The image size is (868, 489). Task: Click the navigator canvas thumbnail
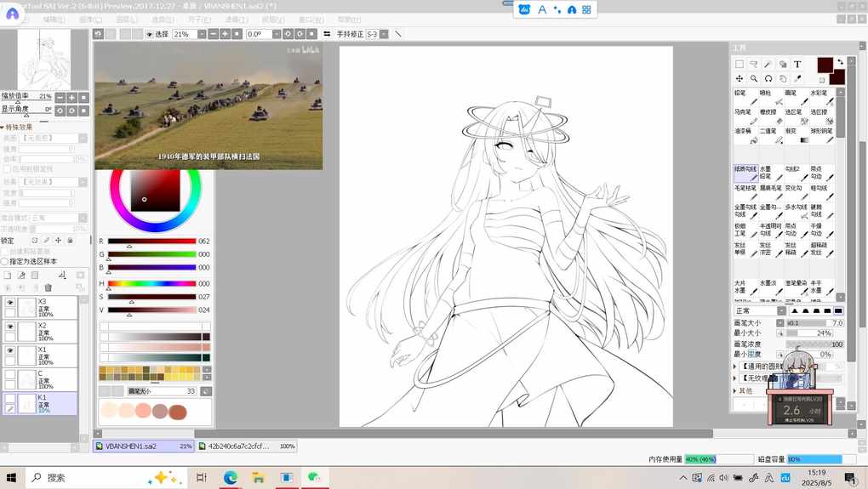[44, 60]
